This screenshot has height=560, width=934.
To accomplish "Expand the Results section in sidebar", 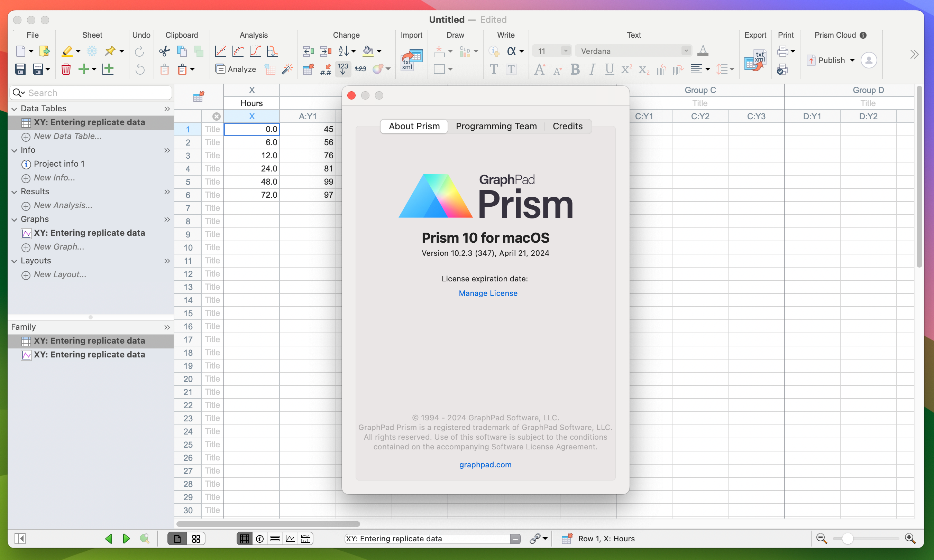I will click(15, 192).
